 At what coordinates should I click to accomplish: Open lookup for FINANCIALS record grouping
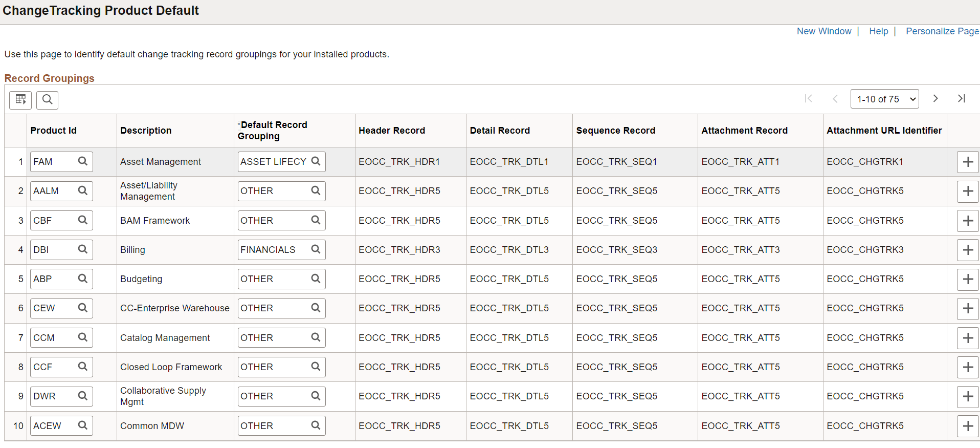coord(316,249)
